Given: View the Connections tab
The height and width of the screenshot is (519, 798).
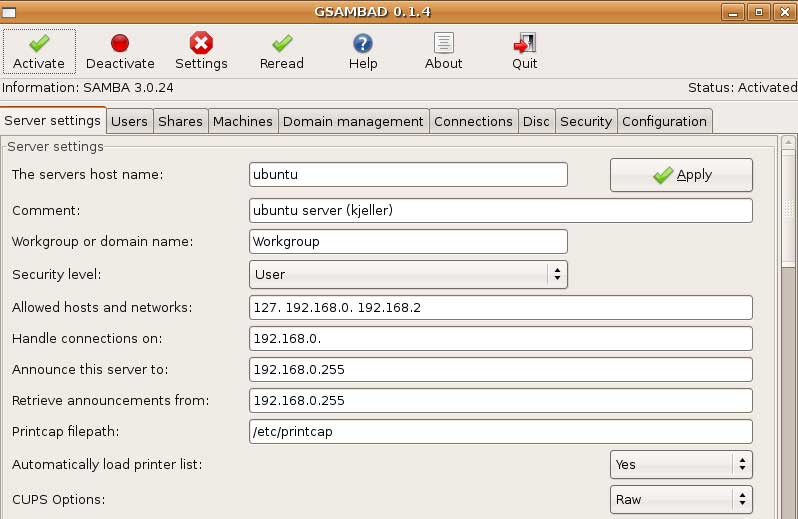Looking at the screenshot, I should 473,122.
